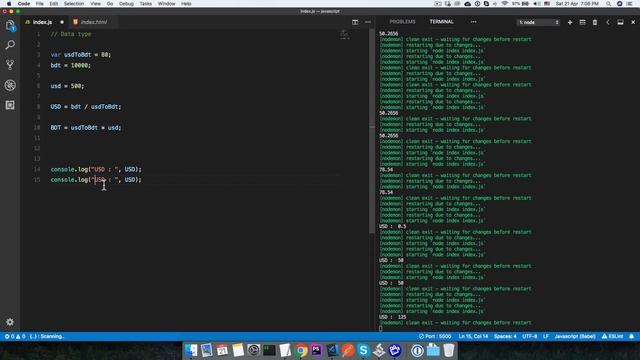The height and width of the screenshot is (360, 640).
Task: Open the terminal selector dropdown '1: node'
Action: tap(538, 22)
